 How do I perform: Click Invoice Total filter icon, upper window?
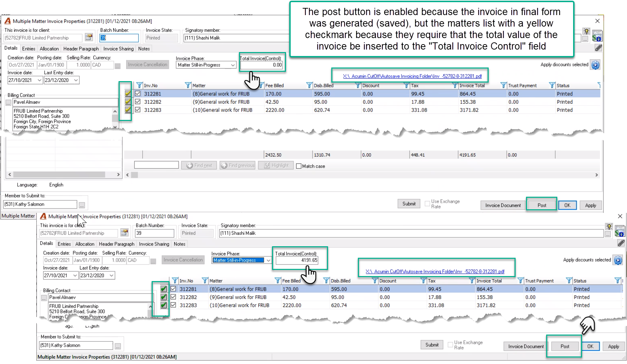pos(455,85)
